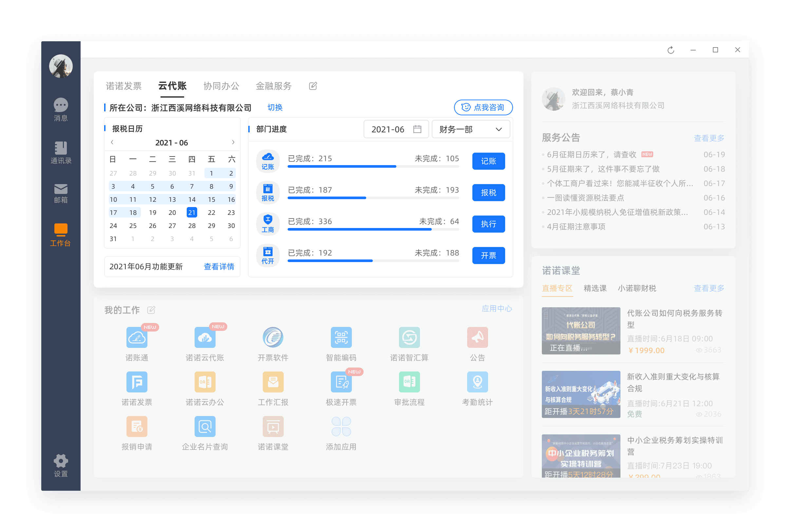Screen dimensions: 798x532
Task: Click the 报税 progress bar
Action: point(373,198)
